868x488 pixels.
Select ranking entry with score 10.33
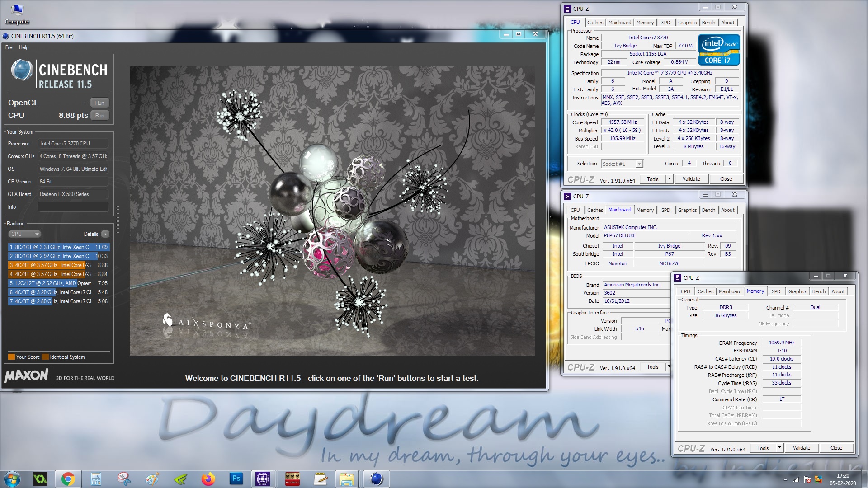(x=59, y=256)
